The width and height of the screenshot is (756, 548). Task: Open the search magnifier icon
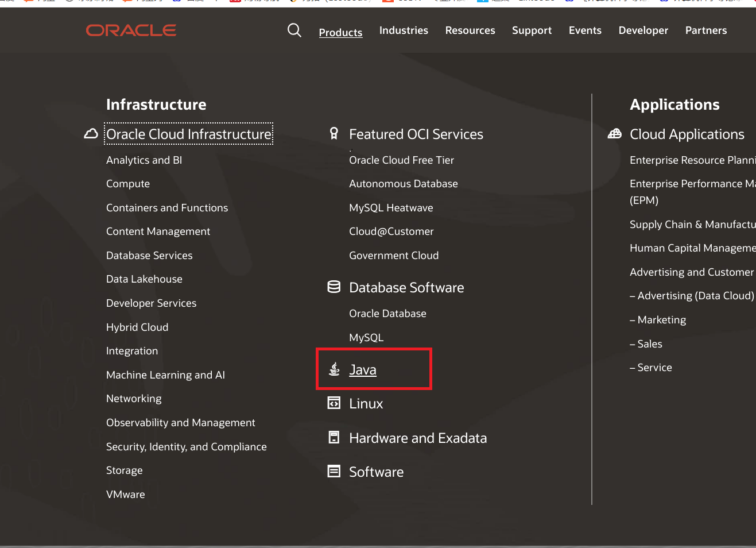(x=294, y=30)
